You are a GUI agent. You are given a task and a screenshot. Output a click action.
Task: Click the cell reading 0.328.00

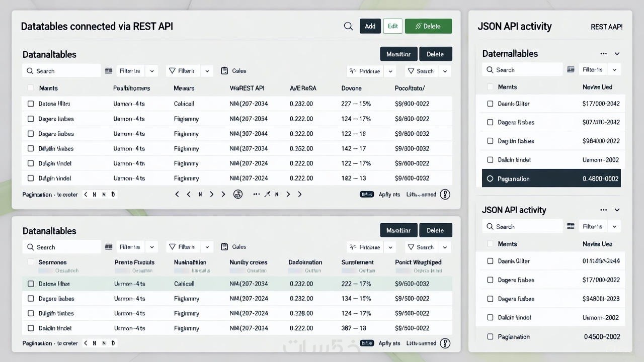(x=301, y=313)
